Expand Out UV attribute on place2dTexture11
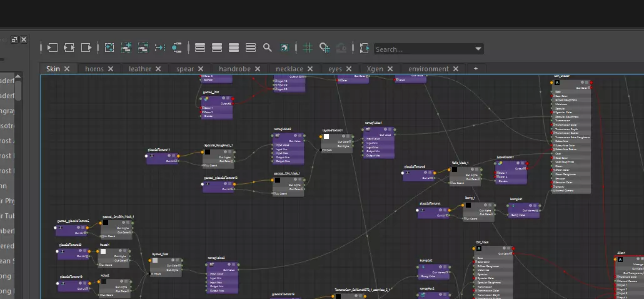 point(175,161)
